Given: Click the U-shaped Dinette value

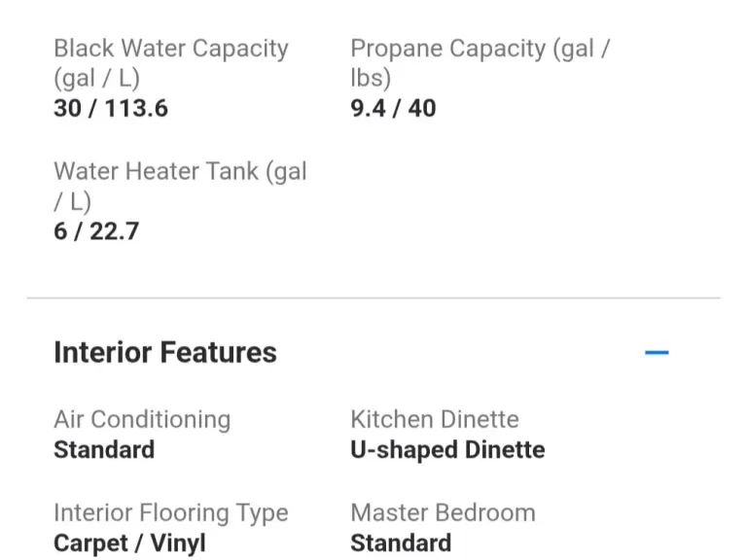Looking at the screenshot, I should tap(447, 450).
